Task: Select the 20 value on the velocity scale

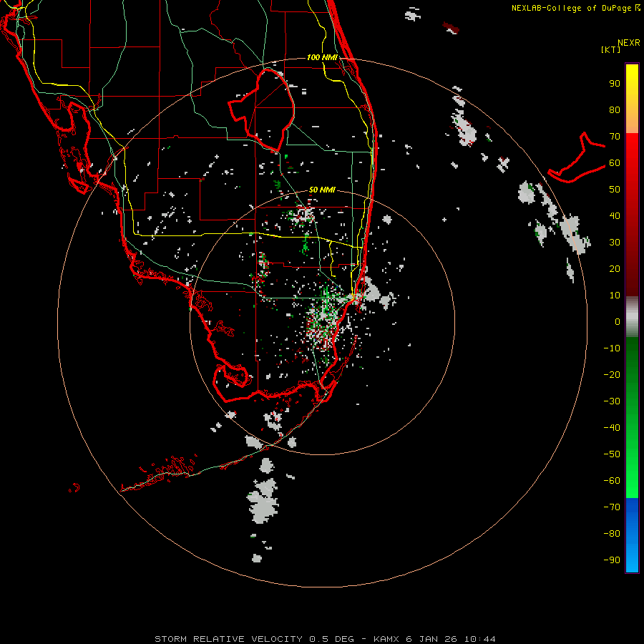Action: pyautogui.click(x=615, y=269)
